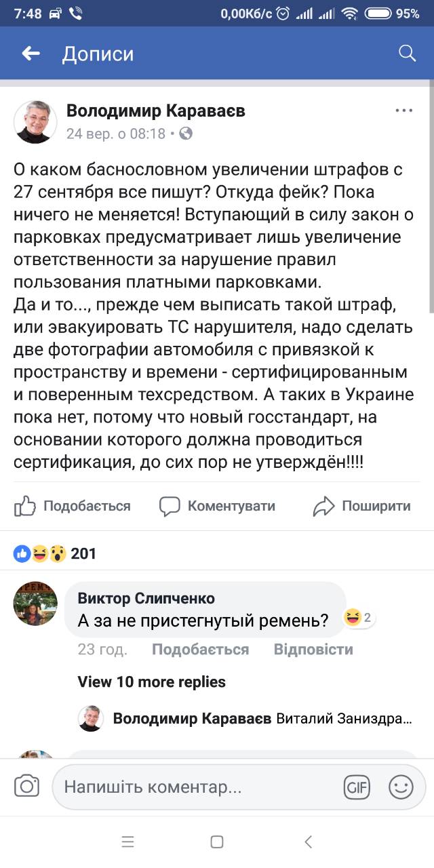Screen dimensions: 434x868
Task: Share post via Поширити arrow
Action: pyautogui.click(x=362, y=506)
